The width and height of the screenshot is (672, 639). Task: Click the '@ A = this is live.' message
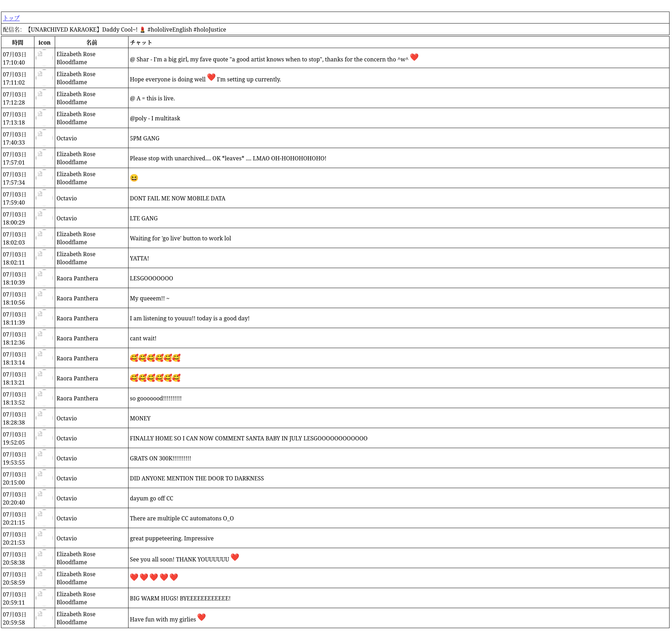pyautogui.click(x=152, y=98)
